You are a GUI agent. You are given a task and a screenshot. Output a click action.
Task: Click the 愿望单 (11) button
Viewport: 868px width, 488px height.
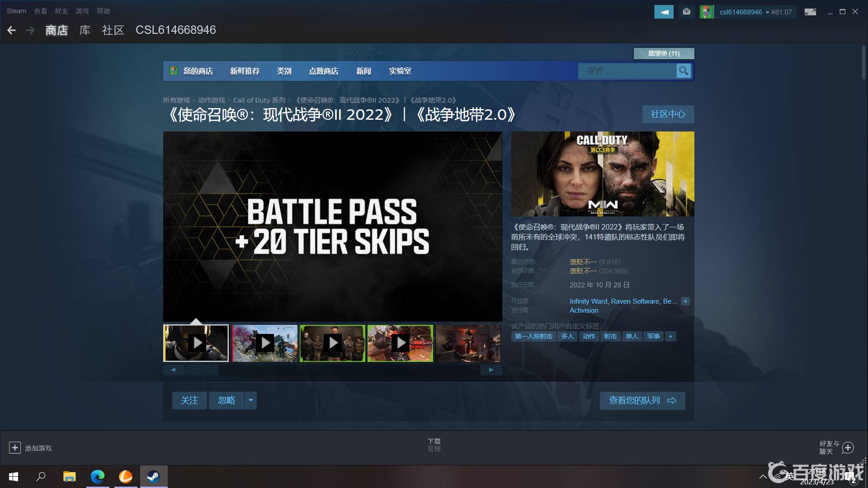(664, 53)
